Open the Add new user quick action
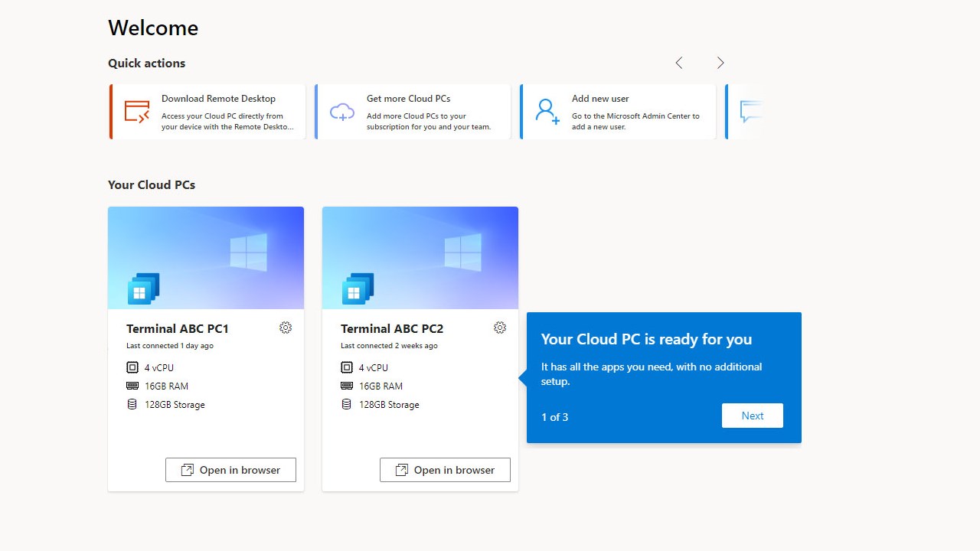980x551 pixels. 618,112
